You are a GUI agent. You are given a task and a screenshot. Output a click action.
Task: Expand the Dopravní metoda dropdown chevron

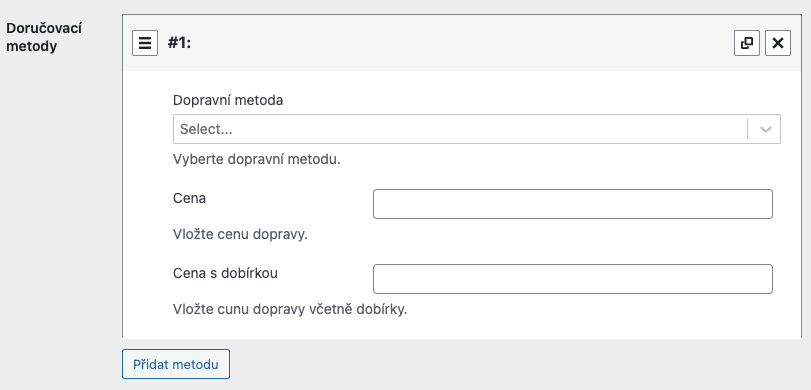tap(765, 129)
